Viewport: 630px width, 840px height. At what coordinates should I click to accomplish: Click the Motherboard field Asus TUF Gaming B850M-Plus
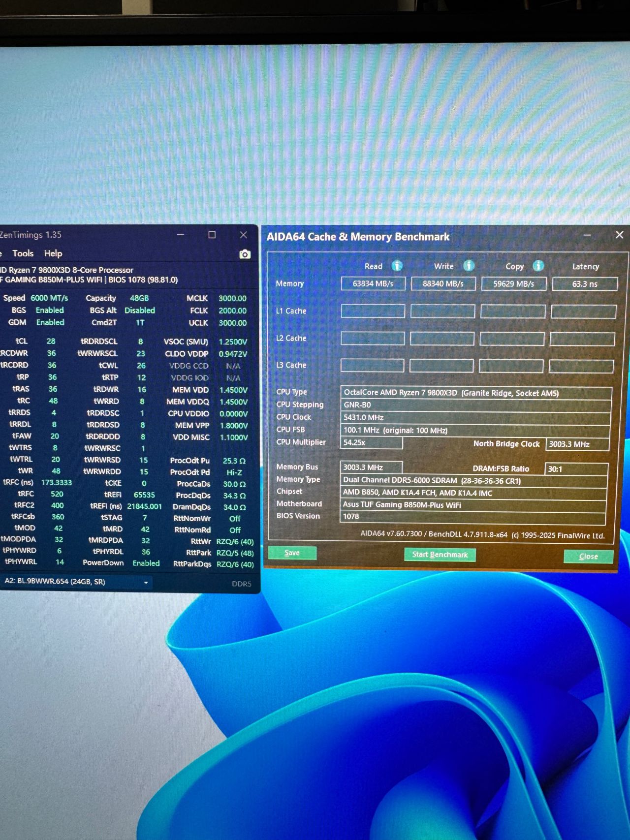coord(472,505)
